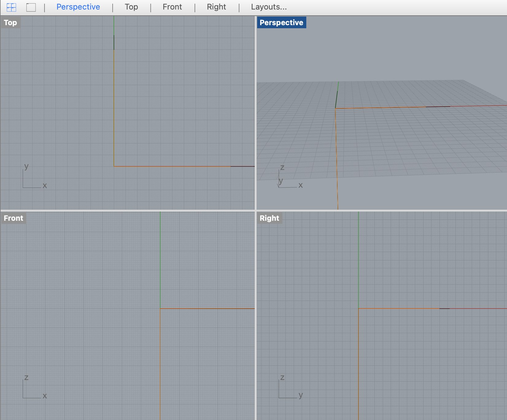507x420 pixels.
Task: Switch to the single-viewport layout
Action: pyautogui.click(x=31, y=7)
